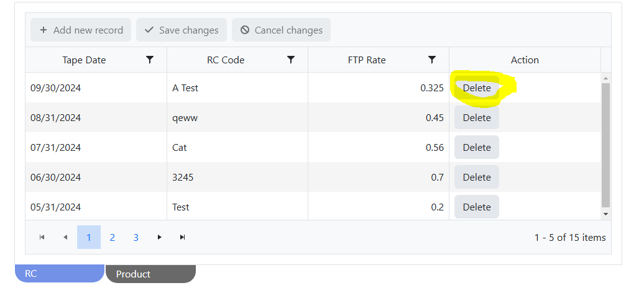The image size is (644, 293).
Task: Select the RC tab
Action: click(x=59, y=274)
